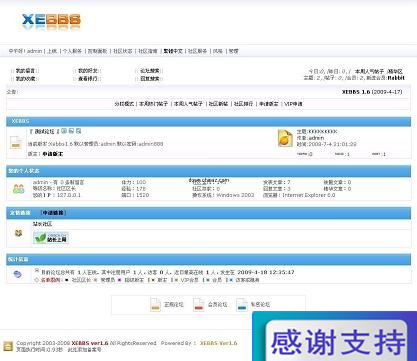Click the yellow regular forum legend icon

[155, 304]
